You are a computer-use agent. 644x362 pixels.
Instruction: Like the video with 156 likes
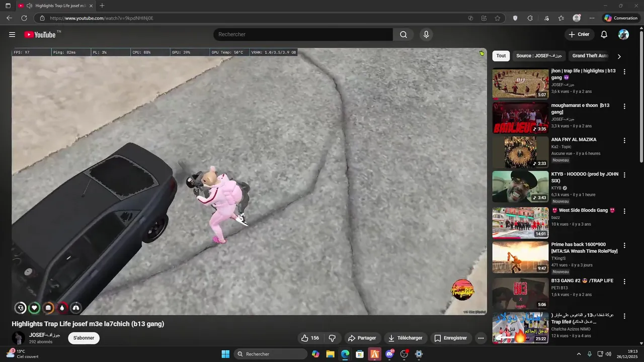[x=310, y=338]
